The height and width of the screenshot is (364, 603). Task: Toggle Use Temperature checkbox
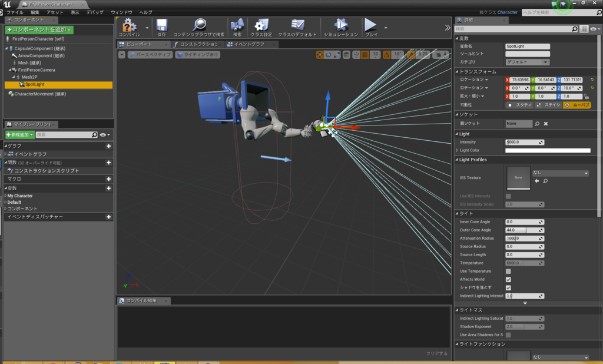(508, 272)
